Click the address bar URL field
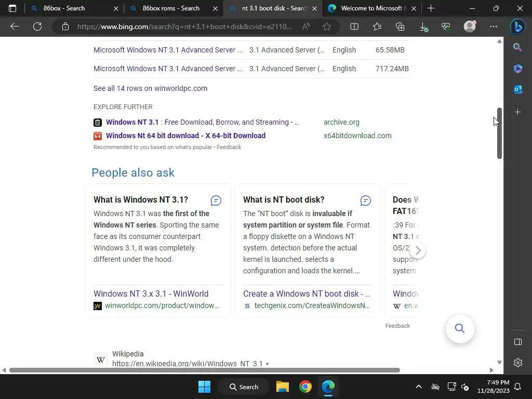 [184, 26]
